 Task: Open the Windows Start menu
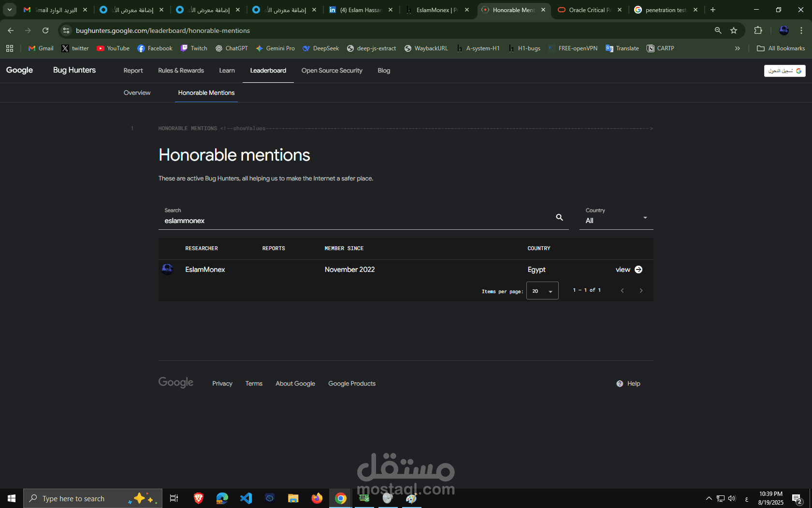[x=12, y=498]
